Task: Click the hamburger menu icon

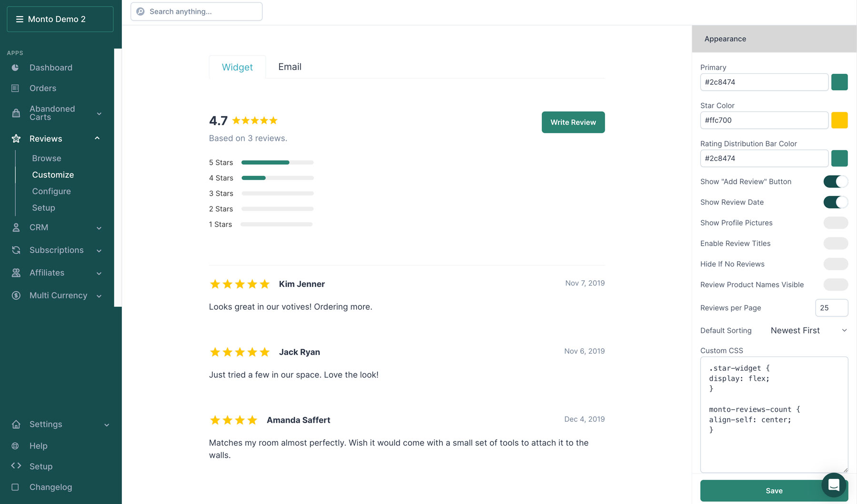Action: (20, 19)
